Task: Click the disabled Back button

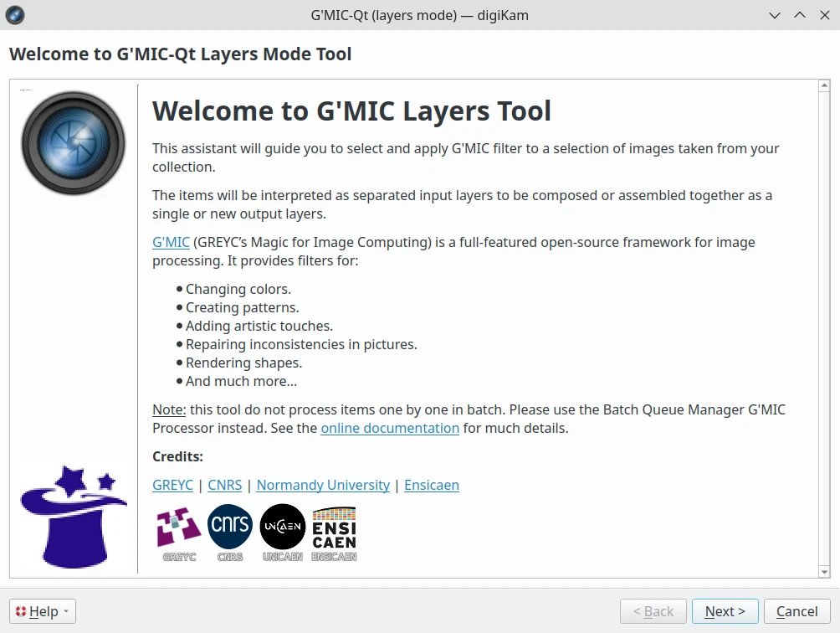Action: pyautogui.click(x=653, y=611)
